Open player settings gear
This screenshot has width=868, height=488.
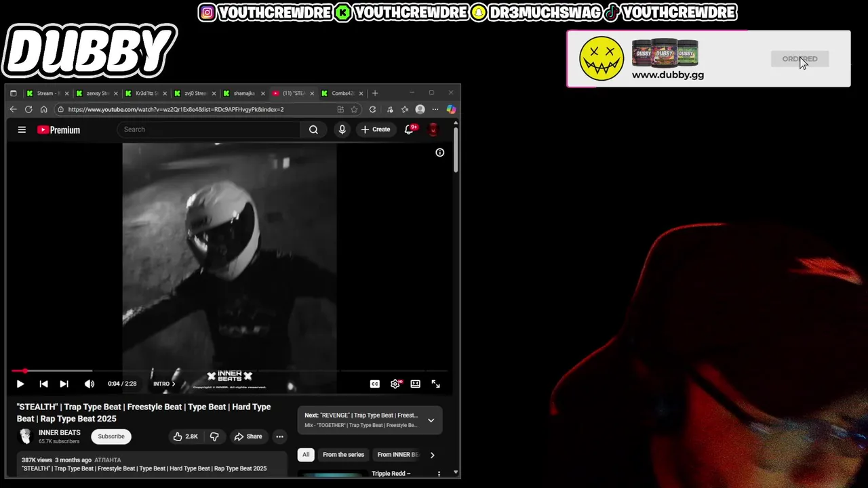tap(395, 384)
